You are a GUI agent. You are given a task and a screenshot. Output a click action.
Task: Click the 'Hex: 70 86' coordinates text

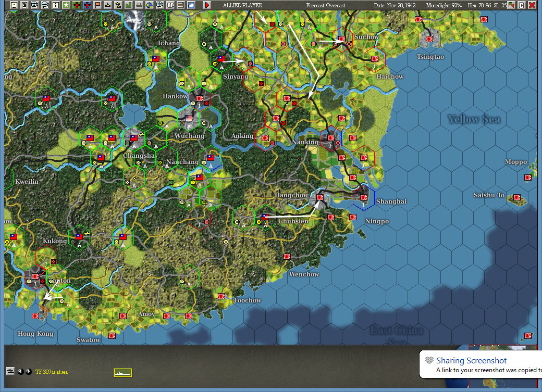(x=479, y=5)
